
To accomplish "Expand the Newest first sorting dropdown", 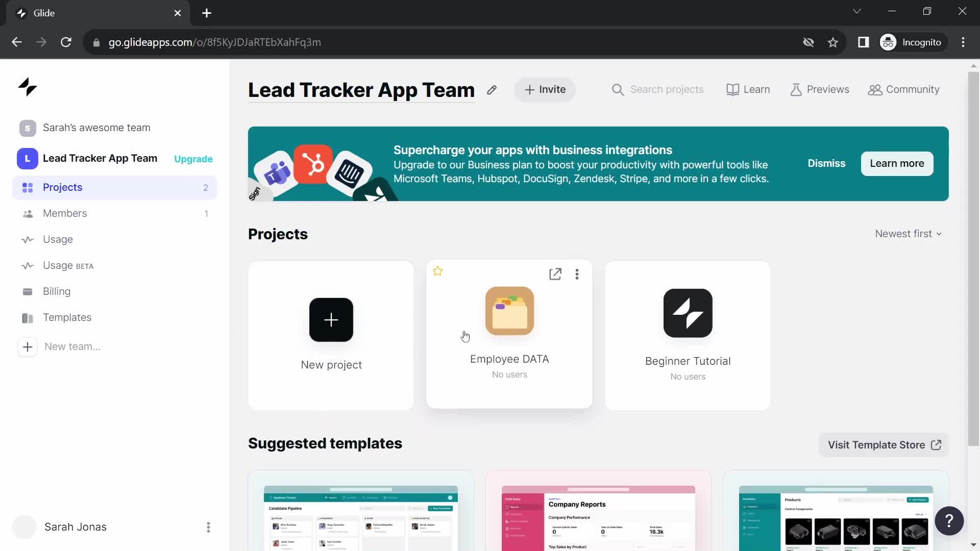I will (x=908, y=234).
